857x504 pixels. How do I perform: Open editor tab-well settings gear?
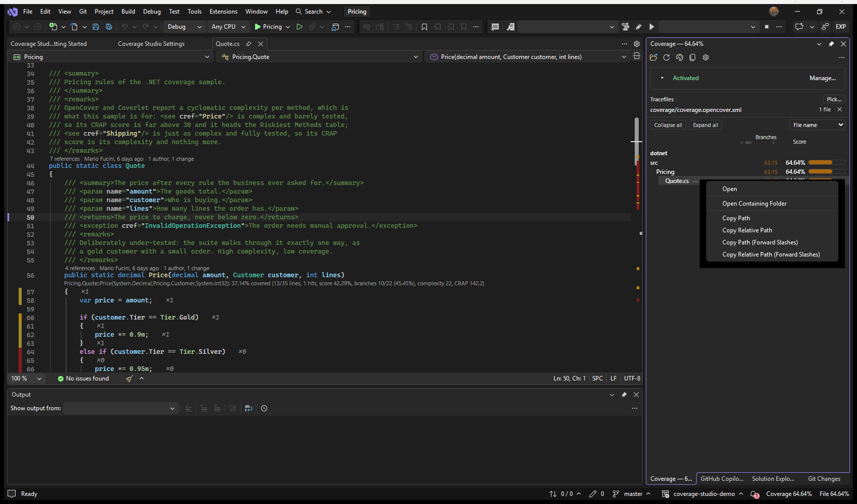[637, 44]
